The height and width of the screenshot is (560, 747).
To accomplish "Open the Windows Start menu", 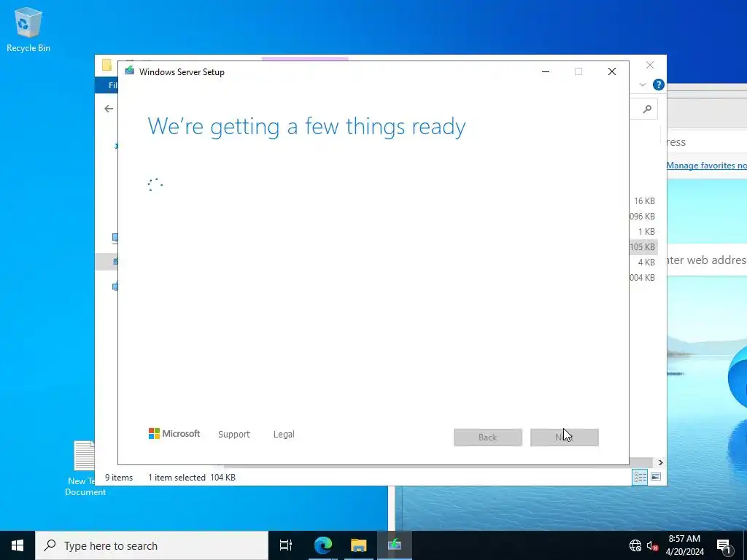I will pyautogui.click(x=18, y=545).
